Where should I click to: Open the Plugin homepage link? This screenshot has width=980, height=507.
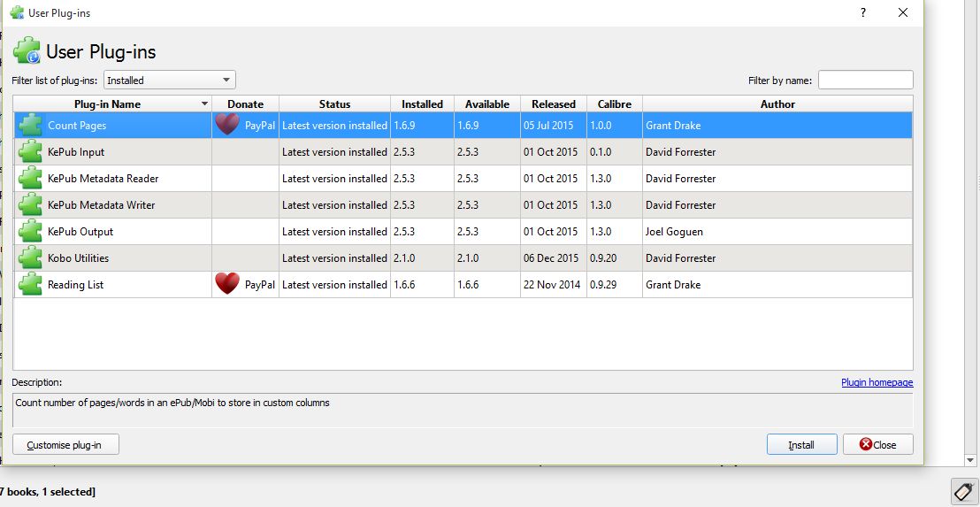click(x=877, y=382)
